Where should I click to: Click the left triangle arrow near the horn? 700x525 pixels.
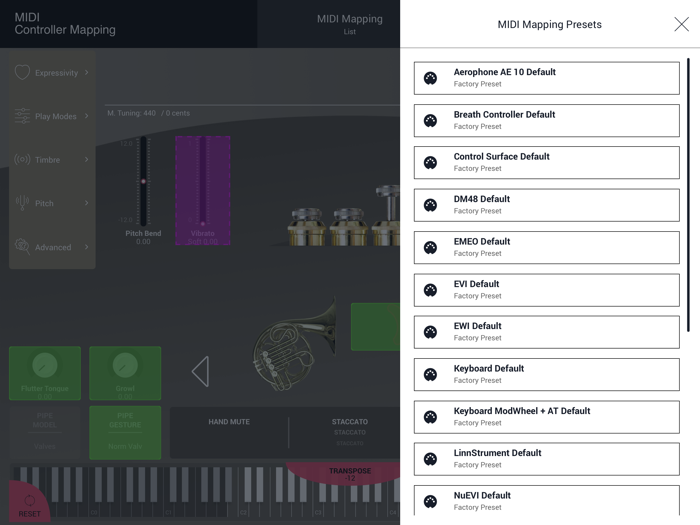(200, 371)
